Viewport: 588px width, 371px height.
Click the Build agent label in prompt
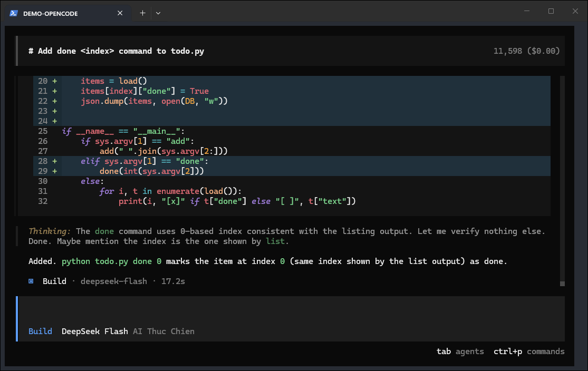(x=40, y=331)
